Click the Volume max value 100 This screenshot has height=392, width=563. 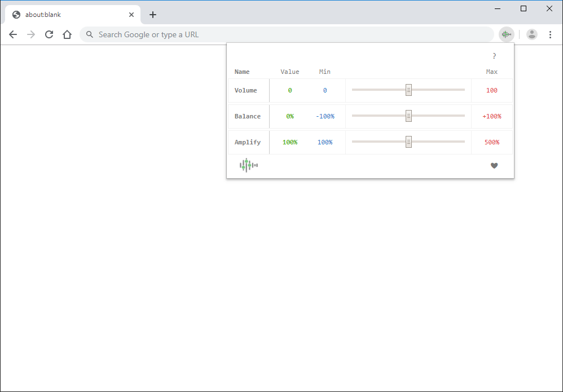pos(492,90)
